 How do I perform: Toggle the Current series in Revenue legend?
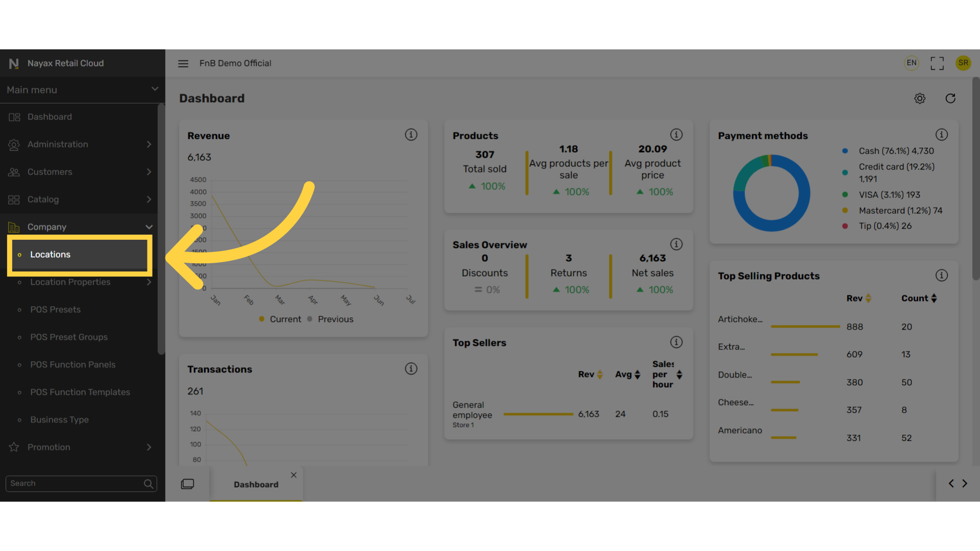click(x=280, y=319)
